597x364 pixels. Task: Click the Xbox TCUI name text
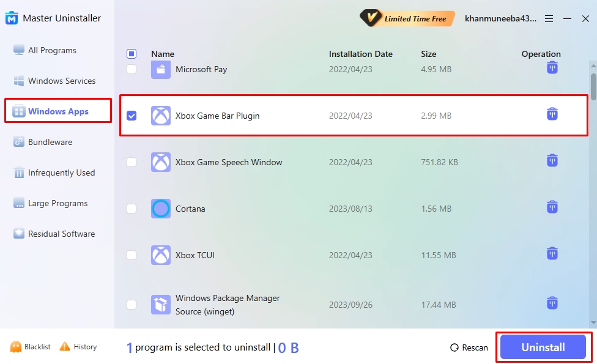195,255
